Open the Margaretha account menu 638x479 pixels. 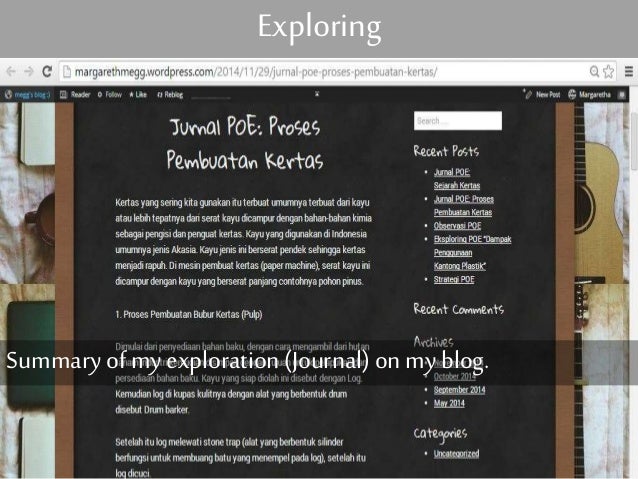(x=589, y=95)
